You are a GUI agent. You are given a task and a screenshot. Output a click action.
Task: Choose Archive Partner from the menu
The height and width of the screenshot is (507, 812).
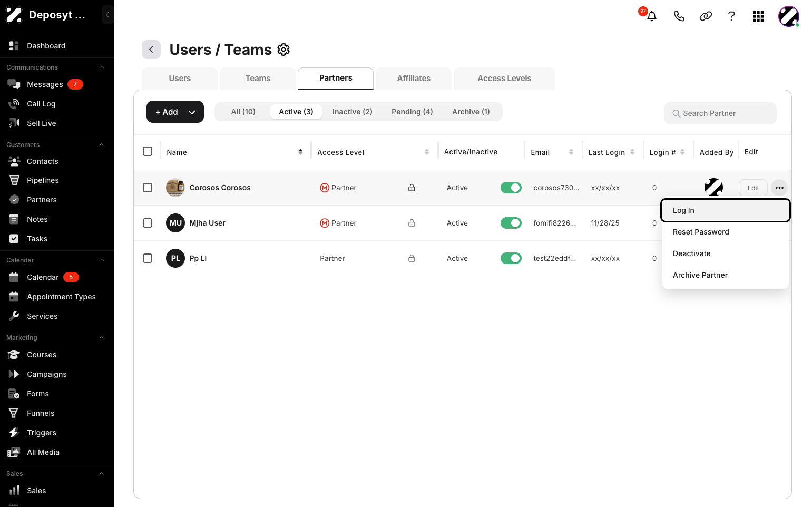click(726, 275)
